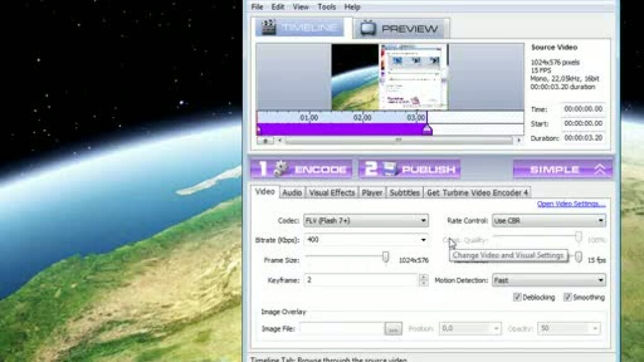Click small button left of timeline scrollbar
Viewport: 644px width, 362px height.
click(266, 140)
